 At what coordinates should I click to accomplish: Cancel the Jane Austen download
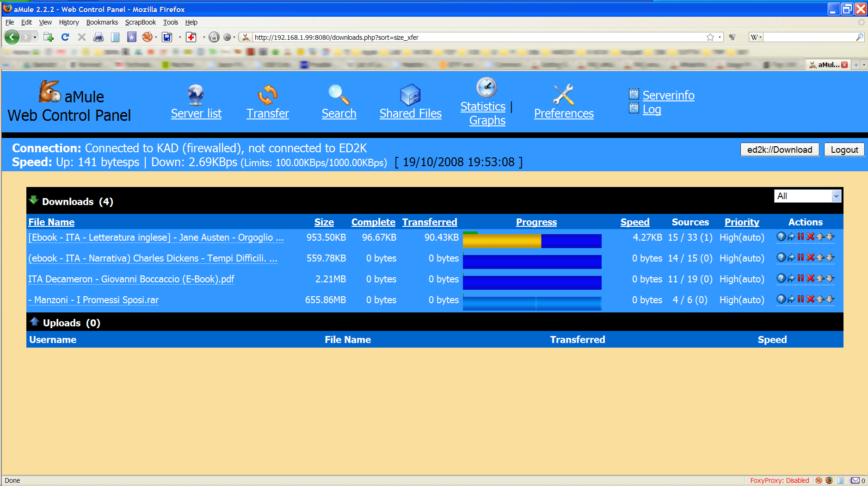(x=810, y=237)
